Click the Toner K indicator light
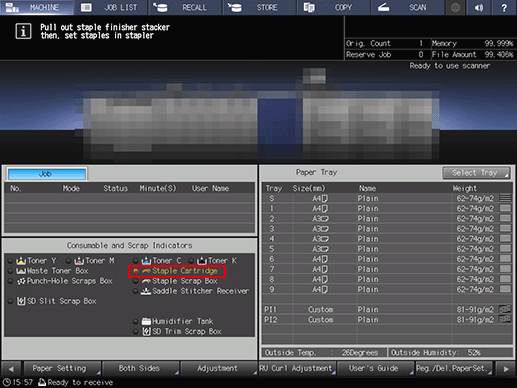 [x=191, y=261]
